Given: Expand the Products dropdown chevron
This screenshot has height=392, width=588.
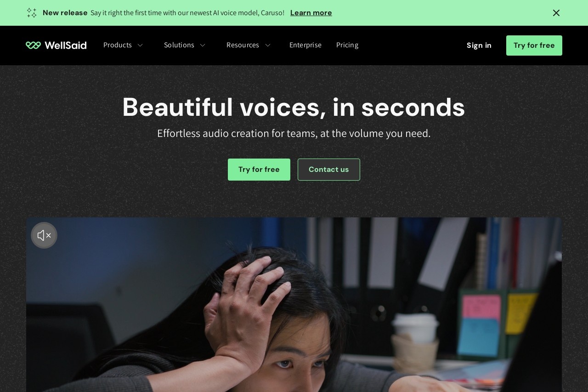Looking at the screenshot, I should tap(140, 45).
